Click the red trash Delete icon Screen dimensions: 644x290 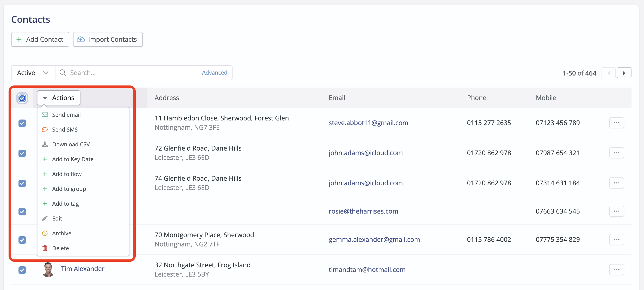[x=45, y=248]
